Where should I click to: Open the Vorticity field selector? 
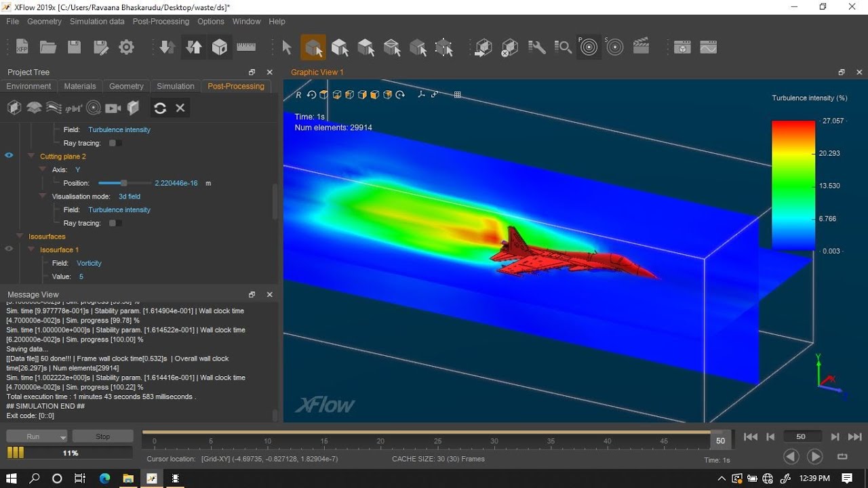(89, 263)
